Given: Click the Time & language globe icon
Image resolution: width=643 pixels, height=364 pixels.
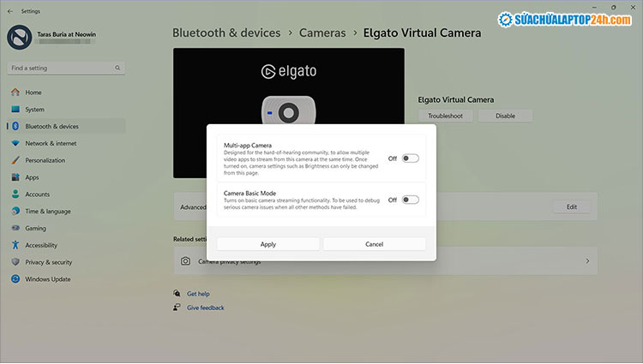Looking at the screenshot, I should (15, 211).
